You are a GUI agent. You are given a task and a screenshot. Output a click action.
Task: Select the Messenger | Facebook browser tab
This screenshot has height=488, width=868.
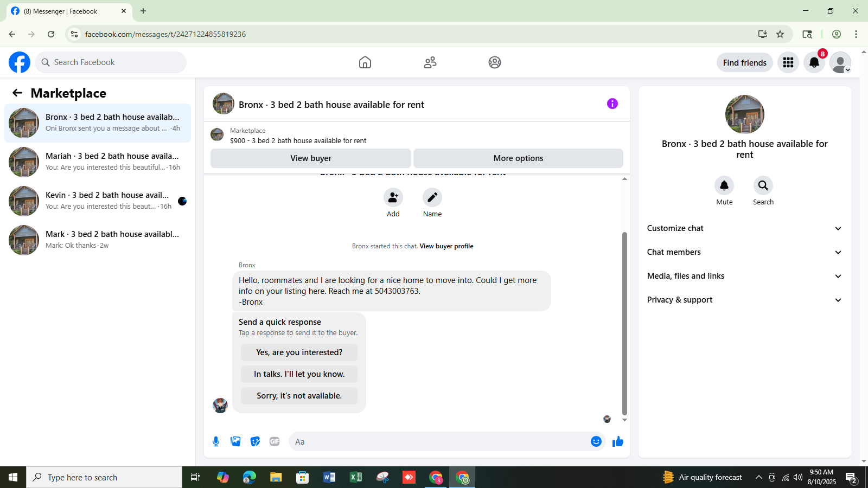pos(68,11)
